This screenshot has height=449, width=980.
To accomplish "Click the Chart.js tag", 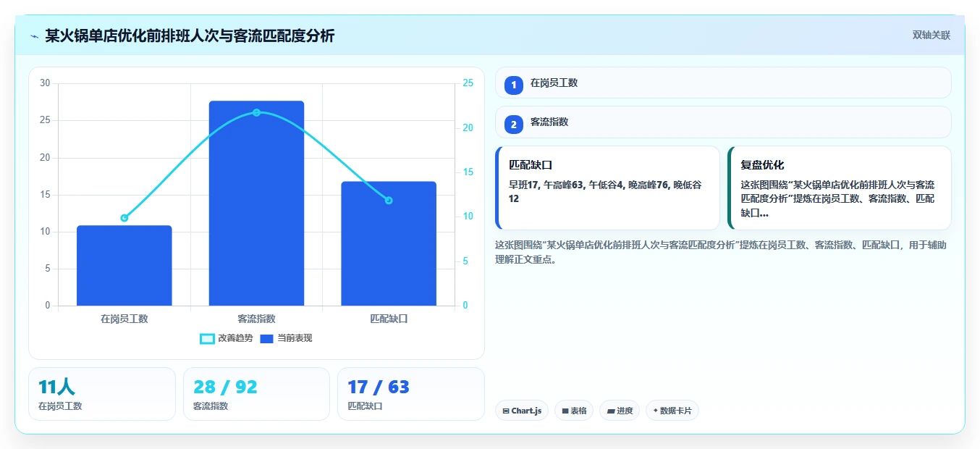I will coord(522,411).
